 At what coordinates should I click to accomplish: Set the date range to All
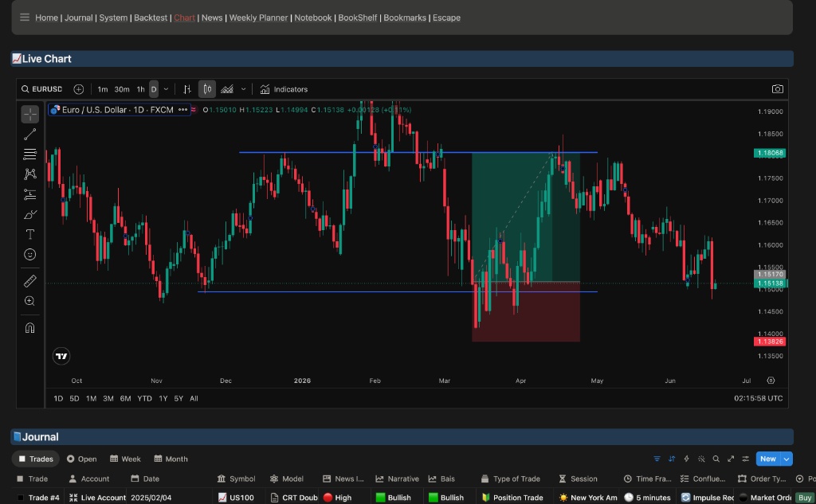(194, 398)
